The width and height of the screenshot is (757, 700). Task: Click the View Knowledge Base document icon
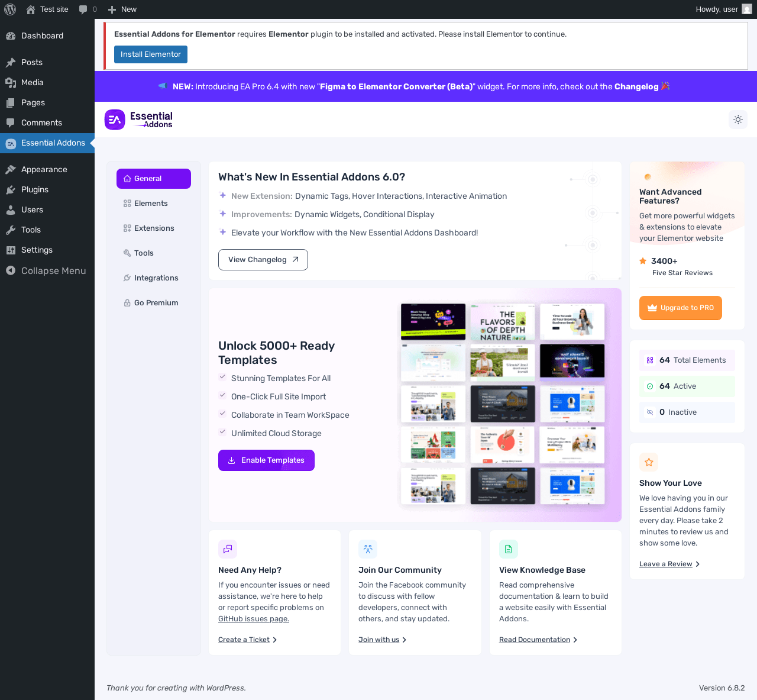click(x=509, y=549)
